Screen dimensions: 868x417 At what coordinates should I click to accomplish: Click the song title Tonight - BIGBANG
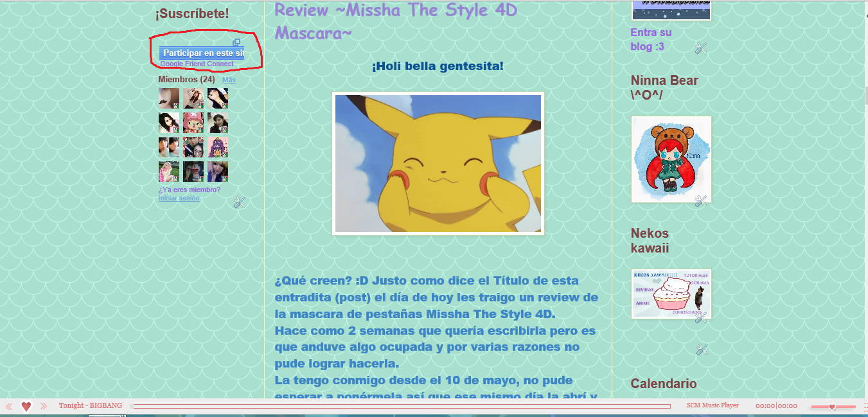click(x=91, y=405)
